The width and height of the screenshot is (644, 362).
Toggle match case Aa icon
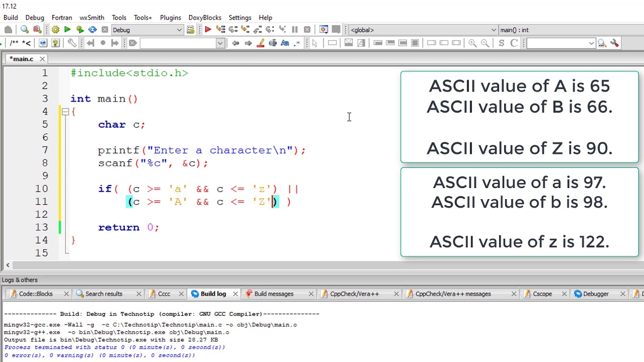[285, 43]
